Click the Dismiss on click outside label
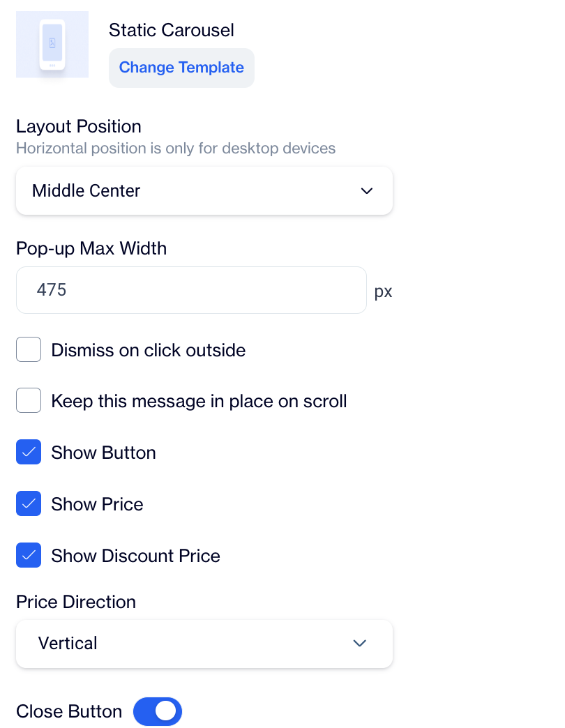Image resolution: width=565 pixels, height=728 pixels. point(149,350)
